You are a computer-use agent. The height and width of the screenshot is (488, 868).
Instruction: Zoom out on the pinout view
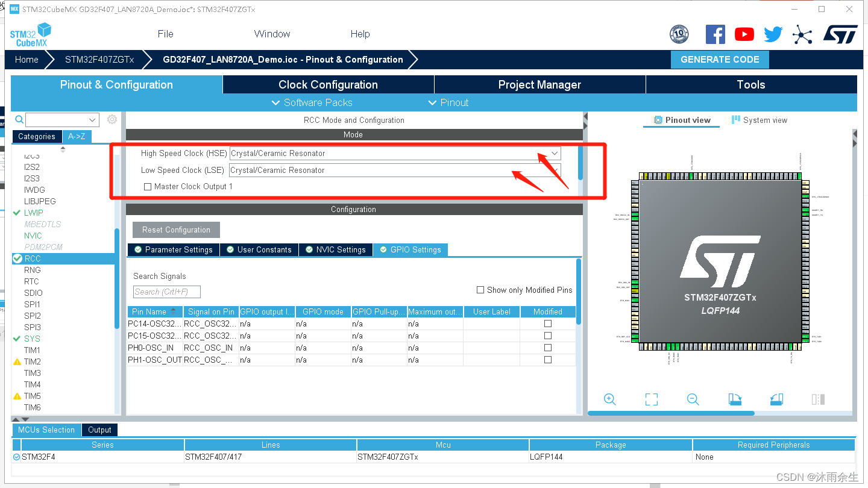click(x=693, y=399)
